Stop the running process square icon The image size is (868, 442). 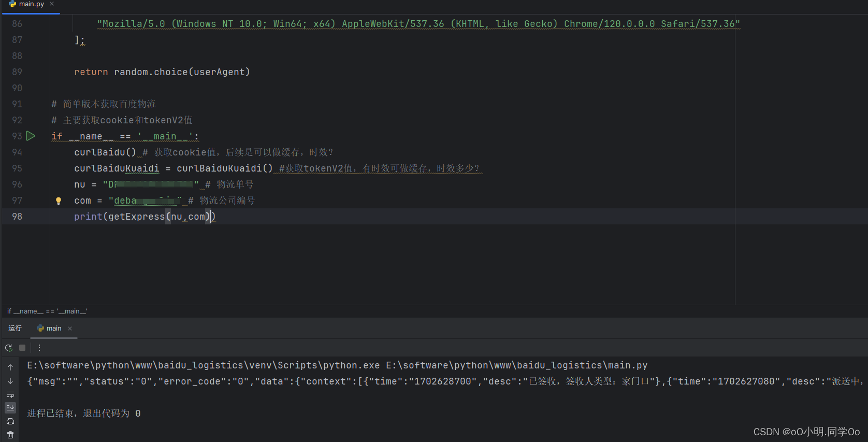click(22, 348)
